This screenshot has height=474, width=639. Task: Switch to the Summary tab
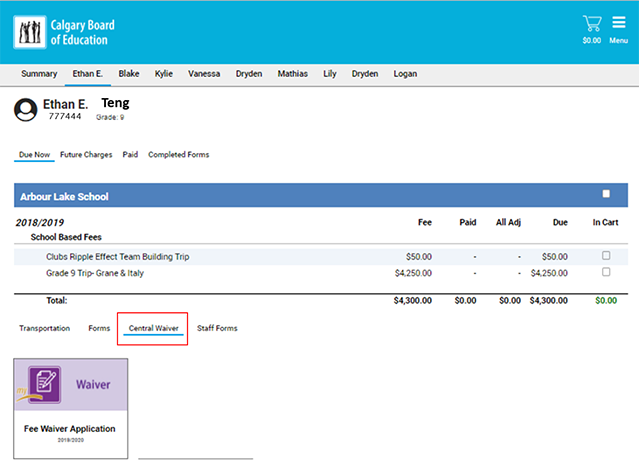click(39, 74)
